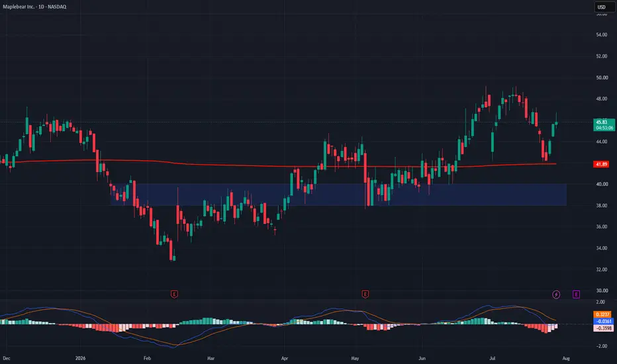Click the 30.00 level on price scale
Image resolution: width=617 pixels, height=364 pixels.
pyautogui.click(x=602, y=291)
